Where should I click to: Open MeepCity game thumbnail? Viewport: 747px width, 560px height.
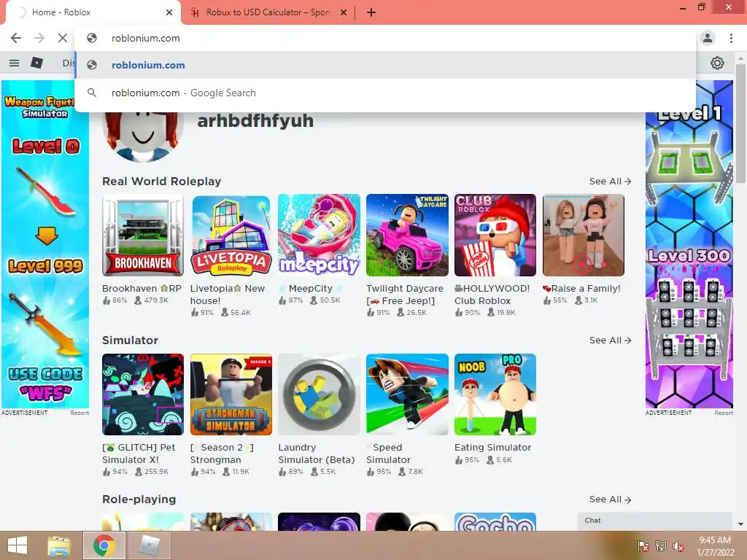coord(320,236)
